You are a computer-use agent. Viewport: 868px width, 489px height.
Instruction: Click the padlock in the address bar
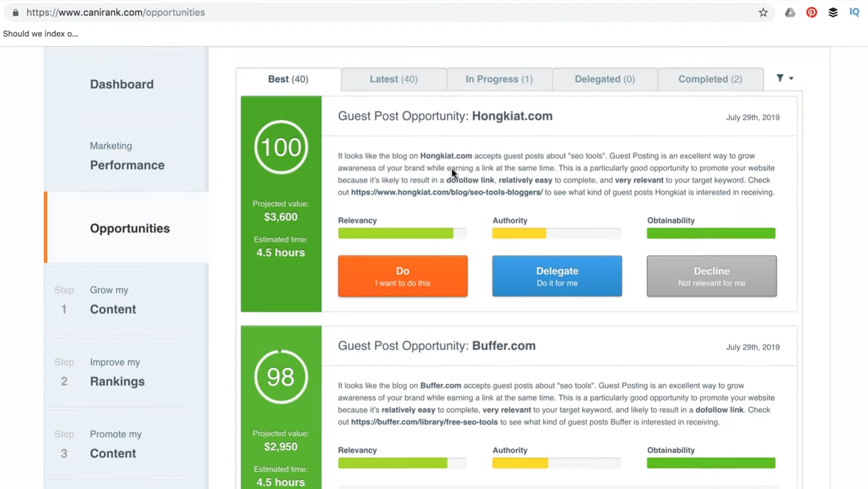(16, 12)
